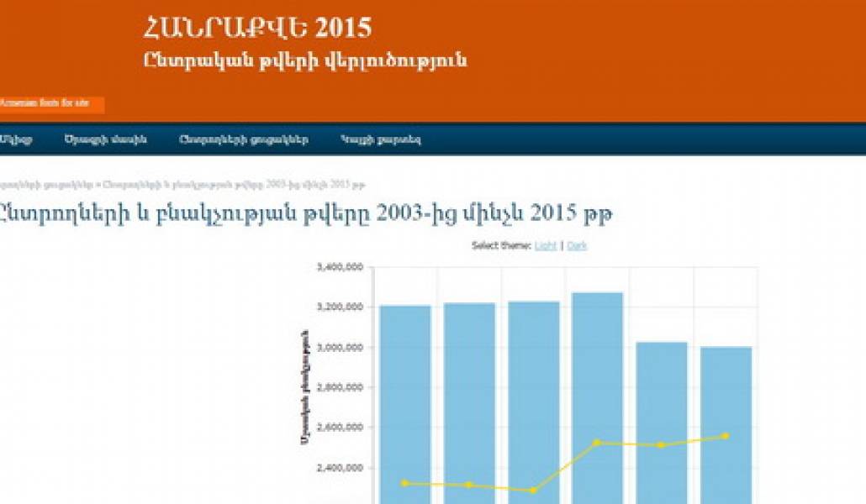
Task: Go to Ընտրողների ցուցակներ in the navigation bar
Action: pos(244,139)
